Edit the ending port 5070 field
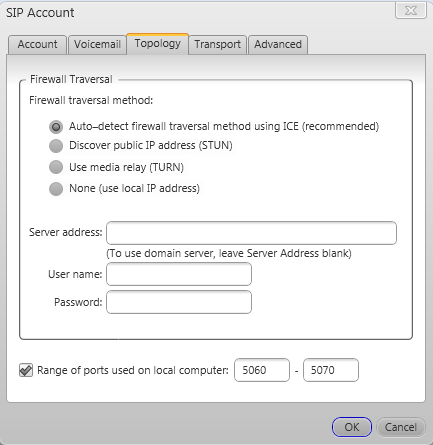The width and height of the screenshot is (433, 445). pos(331,370)
